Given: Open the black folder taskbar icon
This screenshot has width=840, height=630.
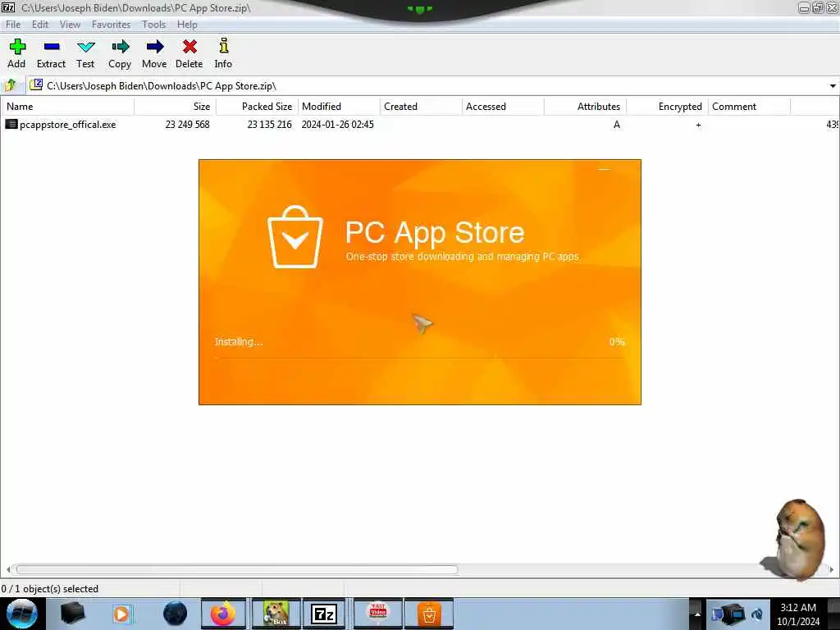Looking at the screenshot, I should click(x=72, y=614).
